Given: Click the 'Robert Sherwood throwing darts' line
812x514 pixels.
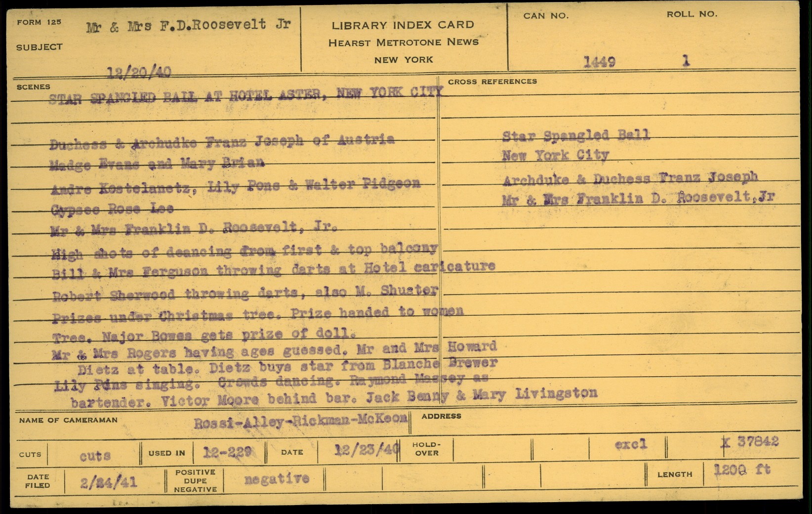Looking at the screenshot, I should [245, 293].
